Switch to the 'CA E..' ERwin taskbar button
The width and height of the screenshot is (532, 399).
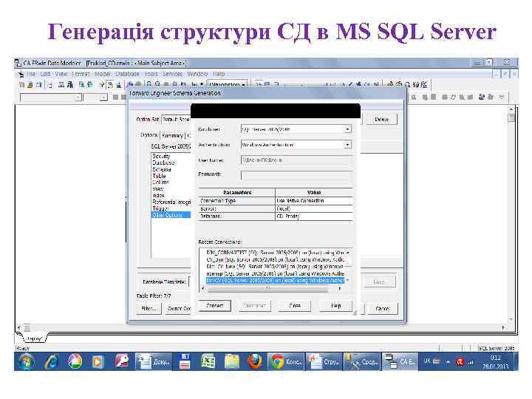[x=400, y=361]
